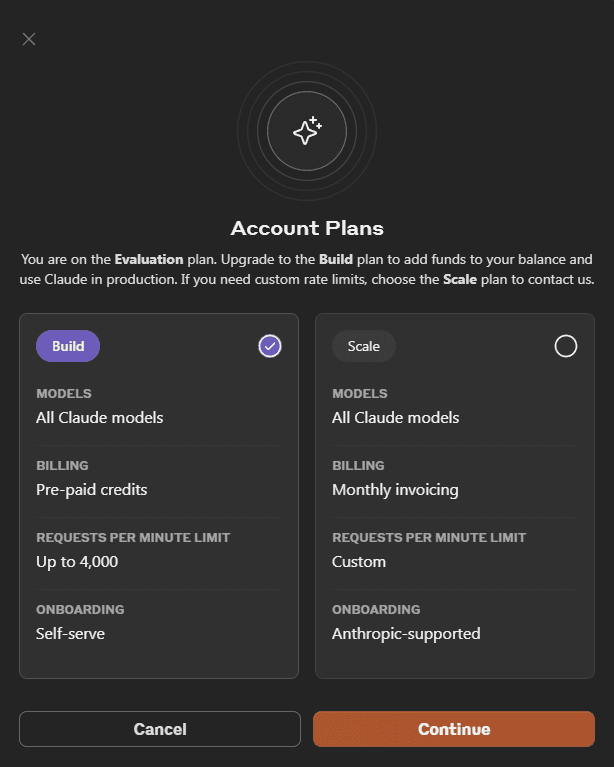614x767 pixels.
Task: Select the Build plan radio button
Action: 270,346
